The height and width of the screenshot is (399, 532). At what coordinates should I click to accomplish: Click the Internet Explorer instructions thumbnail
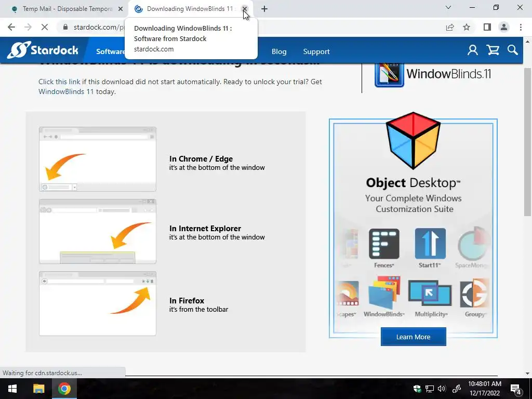[x=98, y=231]
